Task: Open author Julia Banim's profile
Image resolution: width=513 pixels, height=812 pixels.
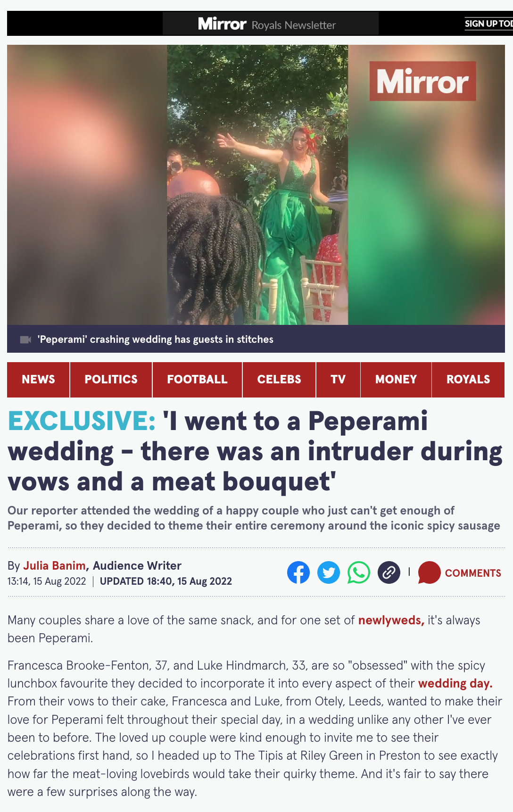Action: tap(54, 565)
